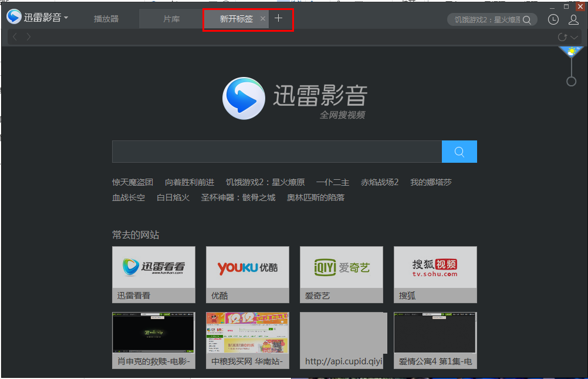Maximize the Xunlei player window
This screenshot has height=379, width=588.
click(566, 7)
